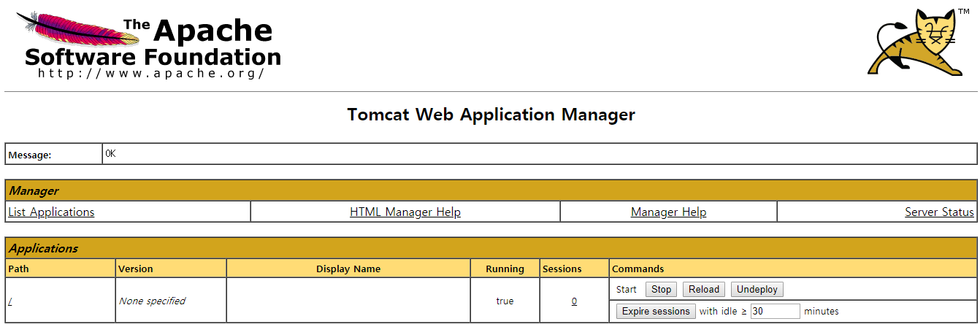This screenshot has width=980, height=324.
Task: Click the Apache Software Foundation feather logo
Action: point(148,44)
